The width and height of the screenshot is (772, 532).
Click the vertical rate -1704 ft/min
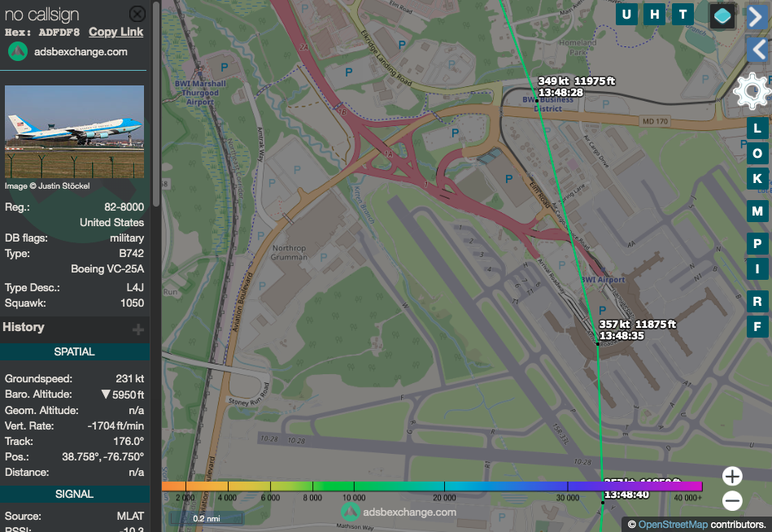coord(116,426)
